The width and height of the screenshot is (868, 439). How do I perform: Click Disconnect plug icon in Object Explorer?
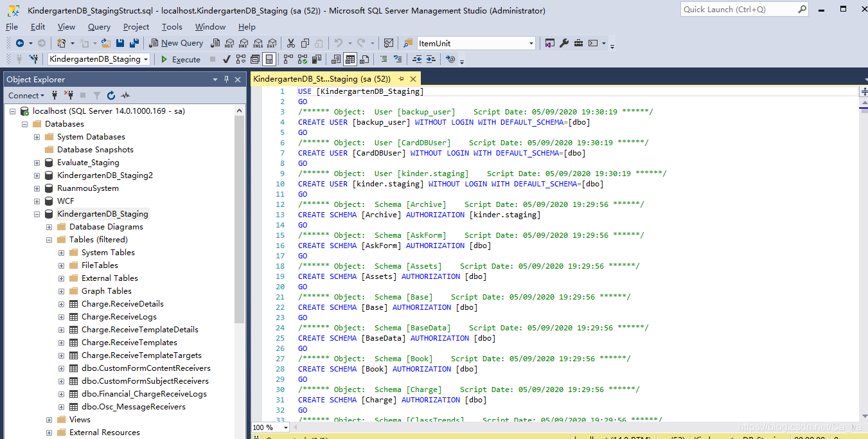(69, 95)
